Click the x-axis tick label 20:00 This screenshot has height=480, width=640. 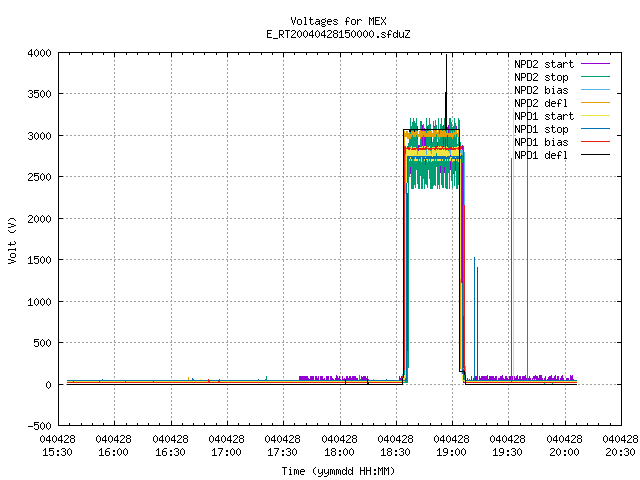pos(564,453)
